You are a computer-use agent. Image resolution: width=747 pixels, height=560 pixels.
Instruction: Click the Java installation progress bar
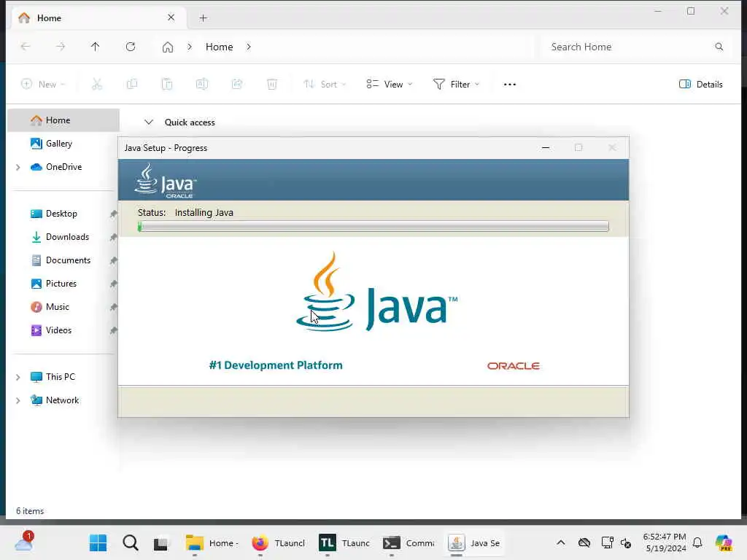point(373,226)
